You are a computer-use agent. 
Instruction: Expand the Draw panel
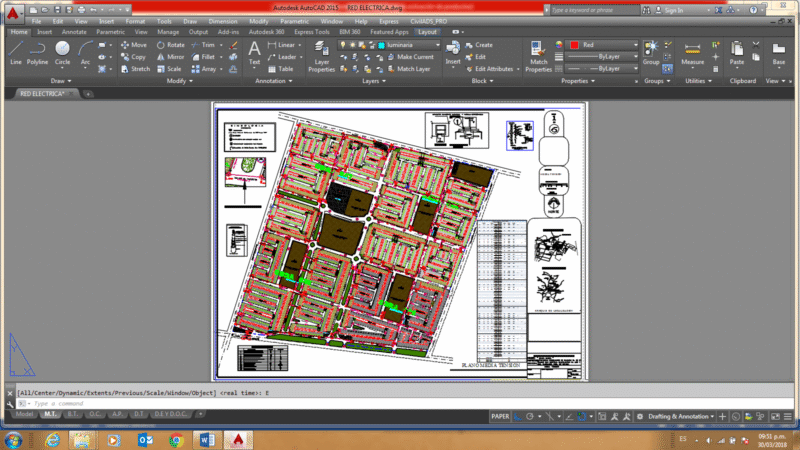tap(61, 81)
